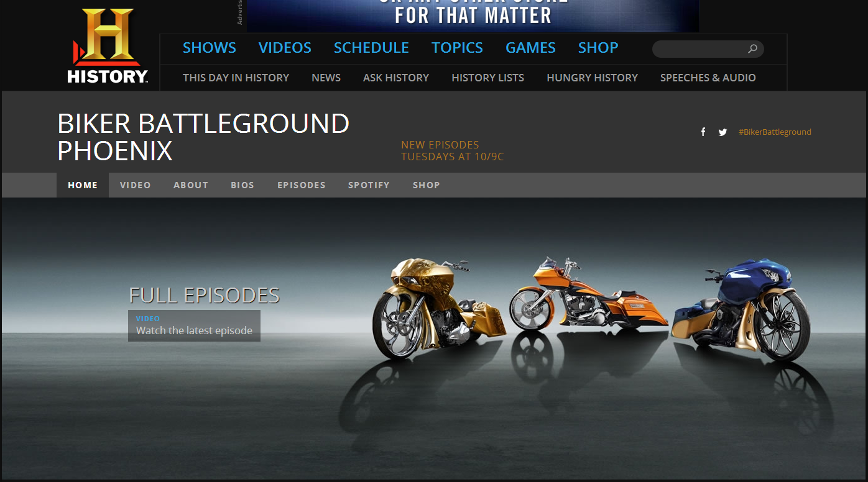Open the show's Facebook page icon

[703, 132]
